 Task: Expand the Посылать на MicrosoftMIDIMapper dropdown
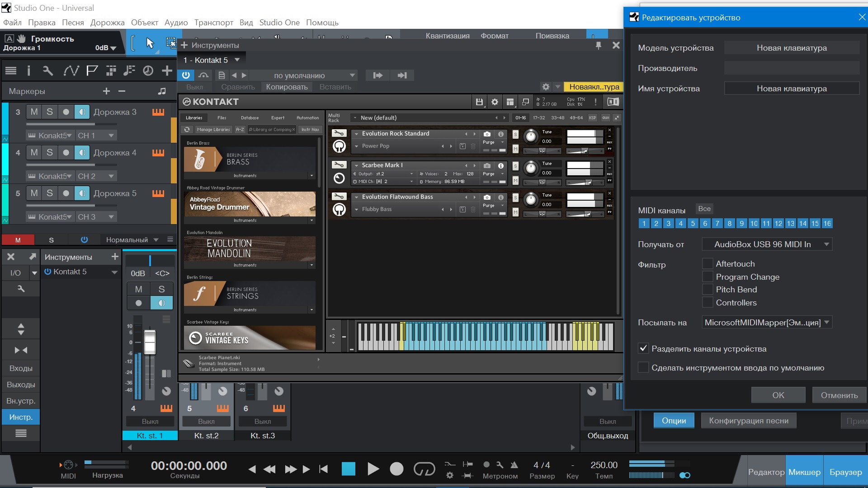click(x=767, y=323)
